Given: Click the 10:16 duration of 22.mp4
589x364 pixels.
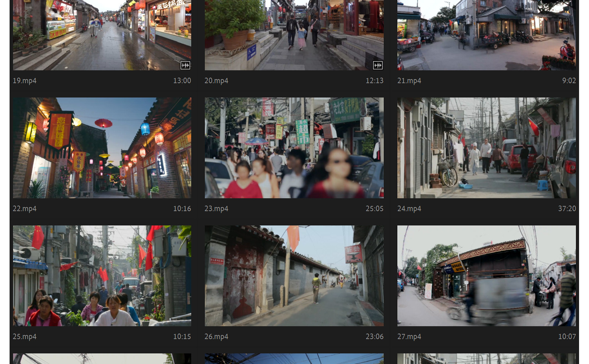Looking at the screenshot, I should [x=182, y=208].
